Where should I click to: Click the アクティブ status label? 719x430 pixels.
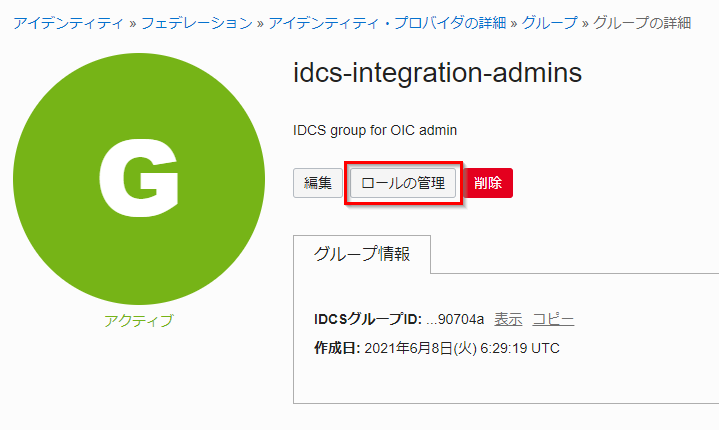coord(138,321)
